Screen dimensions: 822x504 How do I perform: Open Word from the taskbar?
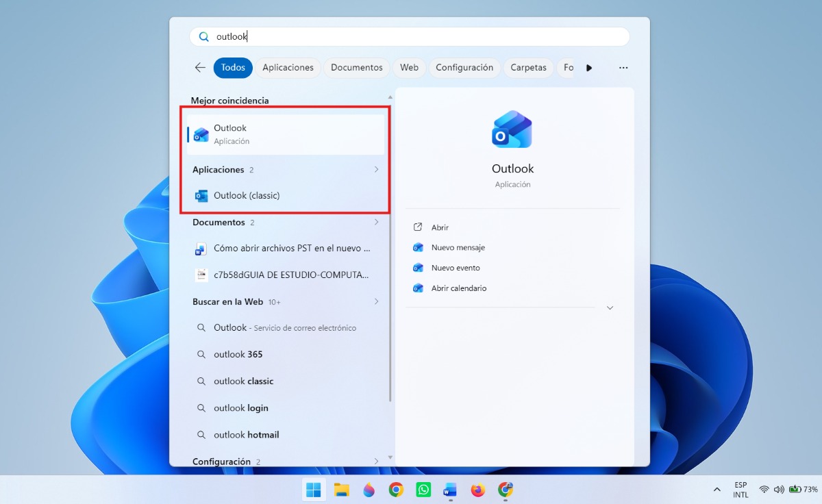(x=450, y=490)
